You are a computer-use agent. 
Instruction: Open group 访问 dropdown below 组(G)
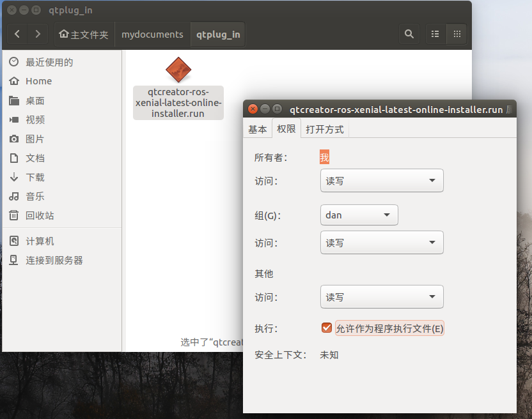382,242
